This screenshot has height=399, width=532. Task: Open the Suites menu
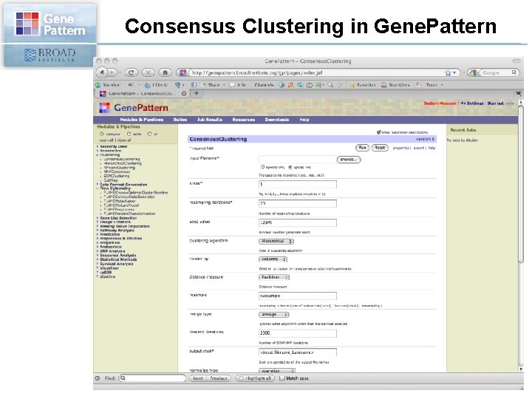(x=180, y=120)
